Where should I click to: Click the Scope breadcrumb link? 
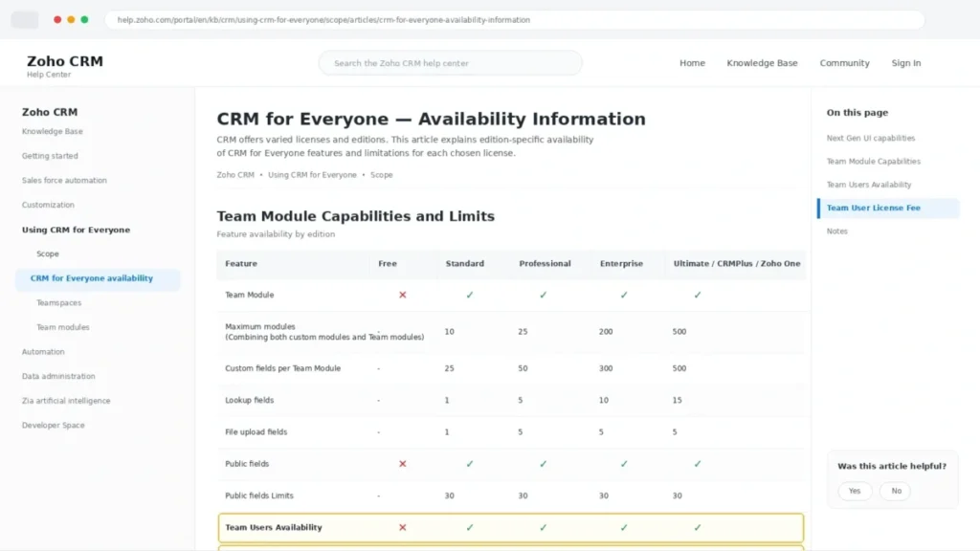tap(381, 175)
